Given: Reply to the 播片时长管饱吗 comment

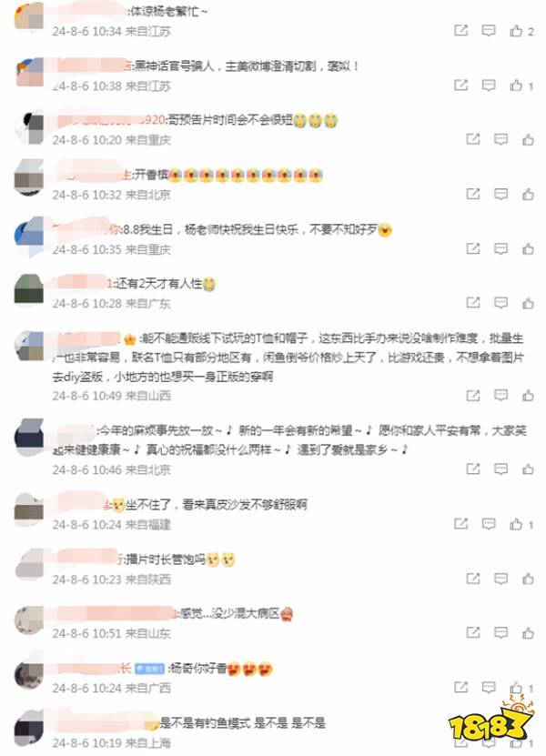Looking at the screenshot, I should click(500, 578).
